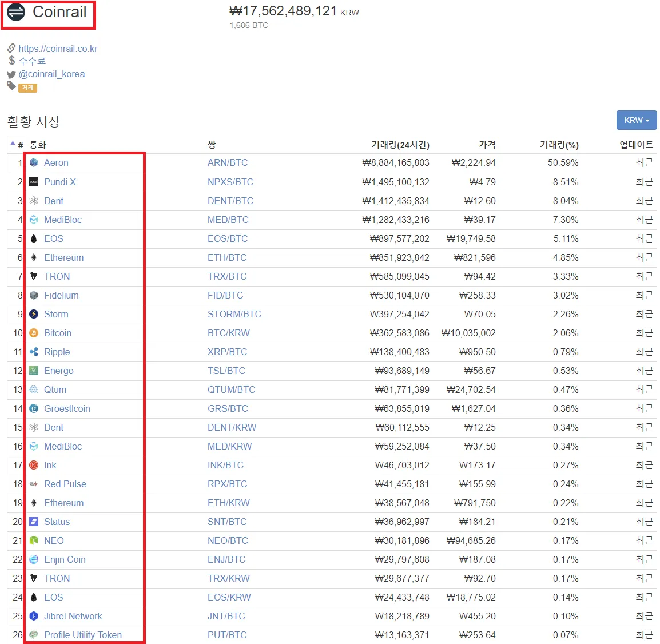Sort by the 쌍 pair column header
Viewport: 660px width, 644px height.
tap(212, 145)
